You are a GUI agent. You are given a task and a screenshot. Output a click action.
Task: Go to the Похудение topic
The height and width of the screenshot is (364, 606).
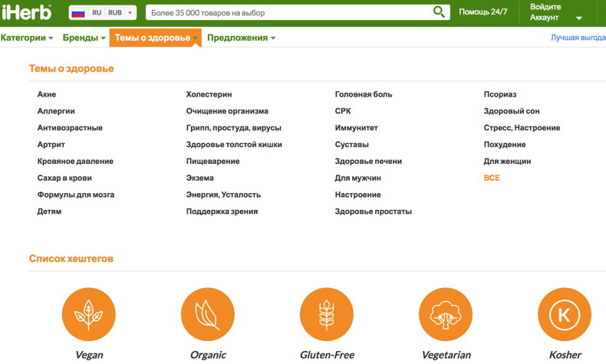pyautogui.click(x=505, y=145)
